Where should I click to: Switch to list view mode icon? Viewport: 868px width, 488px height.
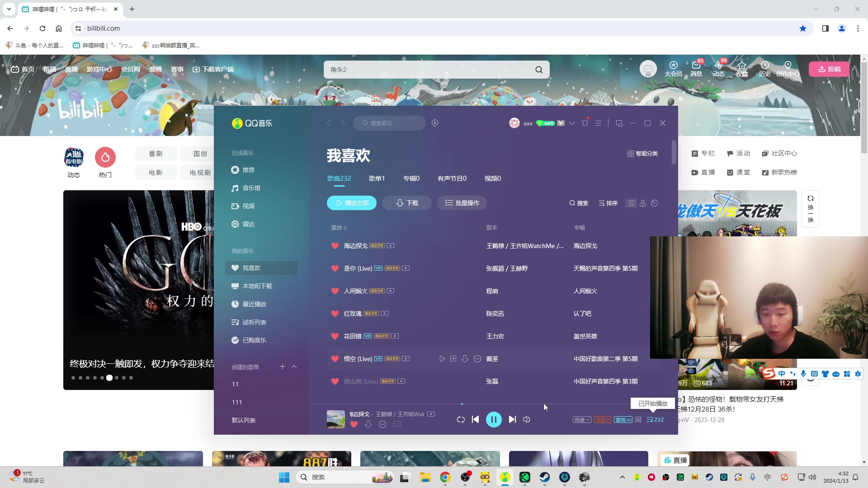click(631, 203)
